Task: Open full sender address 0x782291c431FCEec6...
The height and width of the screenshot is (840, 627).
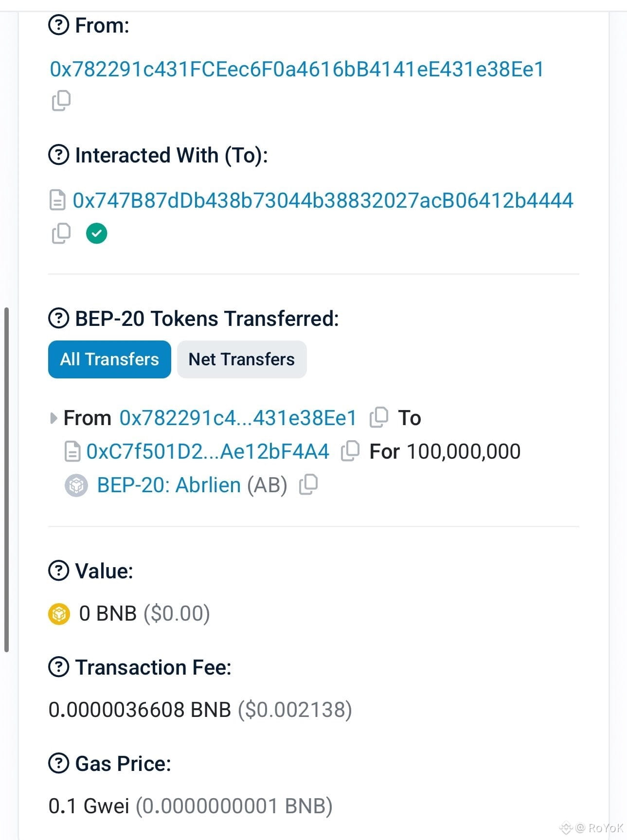Action: pyautogui.click(x=297, y=69)
